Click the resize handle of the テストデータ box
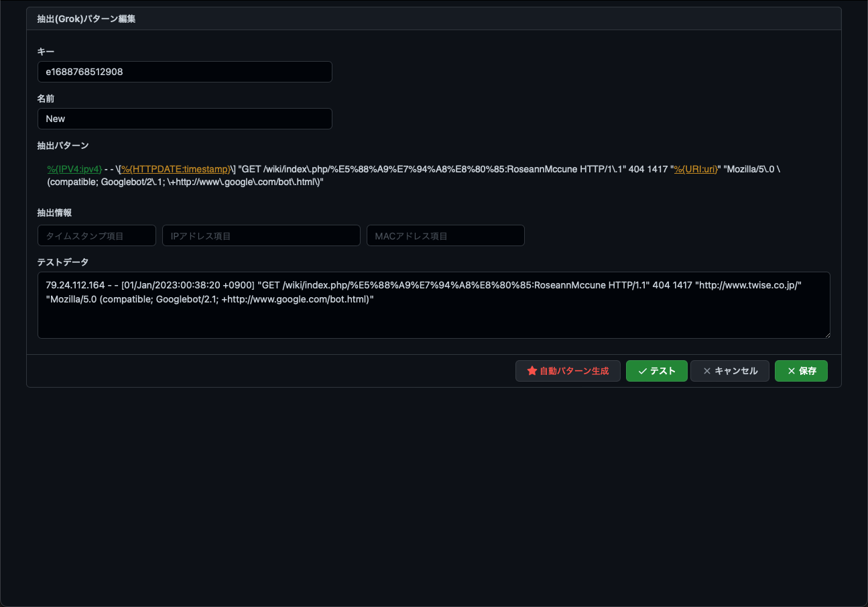The image size is (868, 607). click(826, 335)
